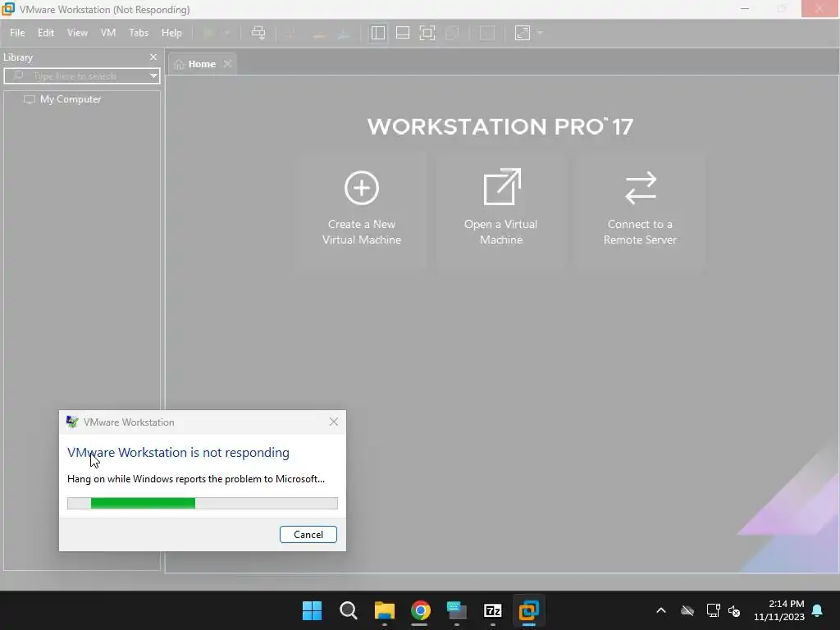Click the Power On play button

pyautogui.click(x=208, y=33)
